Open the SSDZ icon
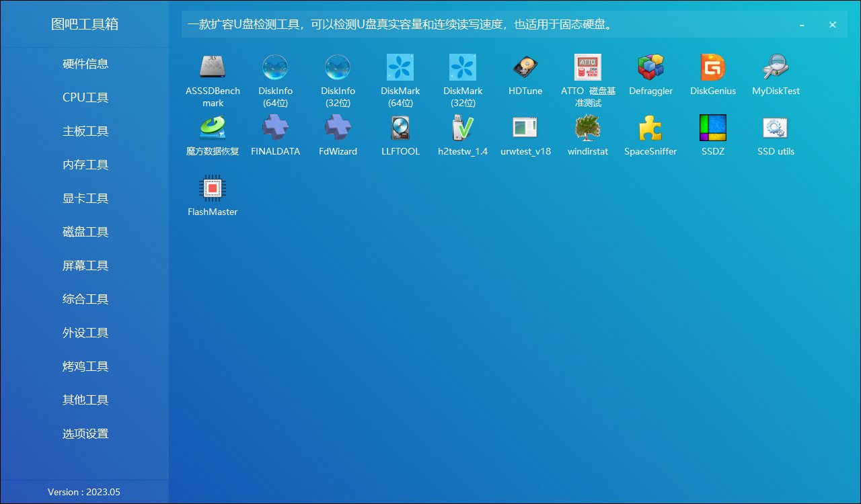Viewport: 861px width, 504px height. [713, 128]
